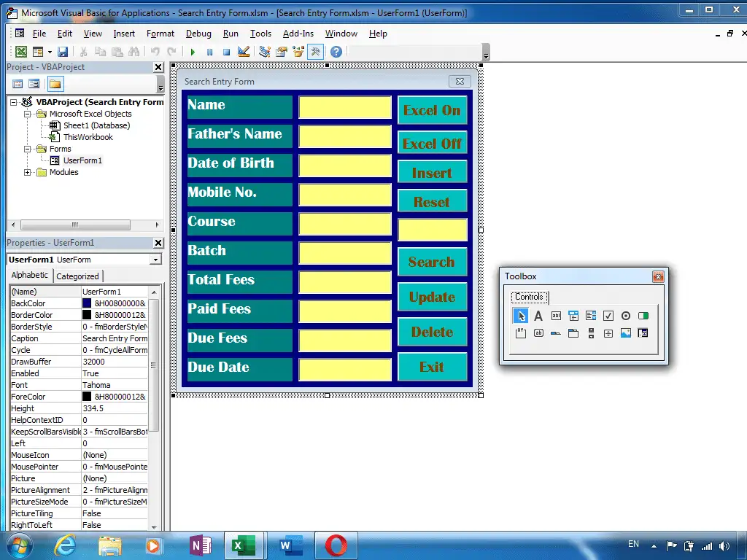Click the Reset stop icon
747x560 pixels.
click(x=226, y=52)
